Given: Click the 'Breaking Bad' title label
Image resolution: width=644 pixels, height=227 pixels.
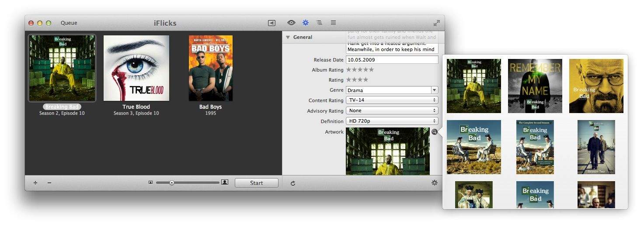Looking at the screenshot, I should tap(62, 107).
